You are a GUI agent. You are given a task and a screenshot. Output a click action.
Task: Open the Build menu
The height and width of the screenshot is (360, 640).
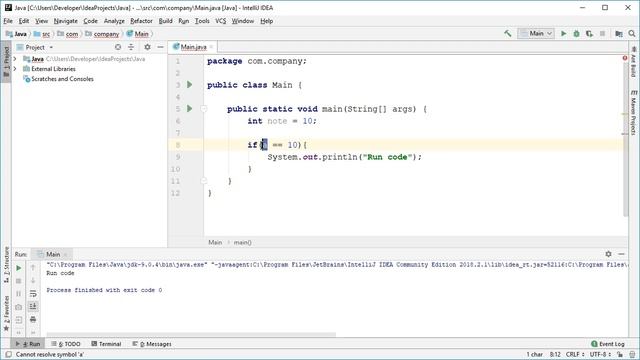pyautogui.click(x=165, y=21)
